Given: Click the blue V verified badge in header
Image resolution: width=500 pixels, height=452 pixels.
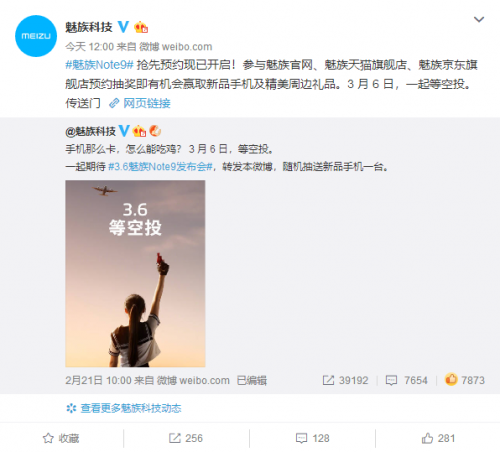Looking at the screenshot, I should click(124, 27).
